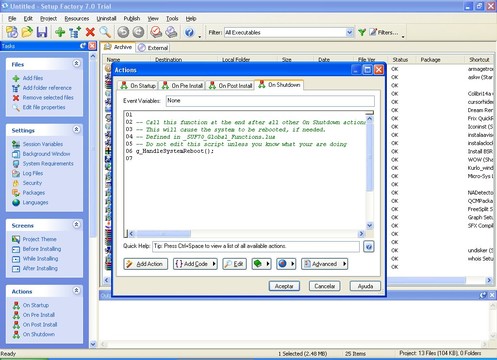
Task: Expand the Add Code dropdown arrow
Action: coord(214,264)
